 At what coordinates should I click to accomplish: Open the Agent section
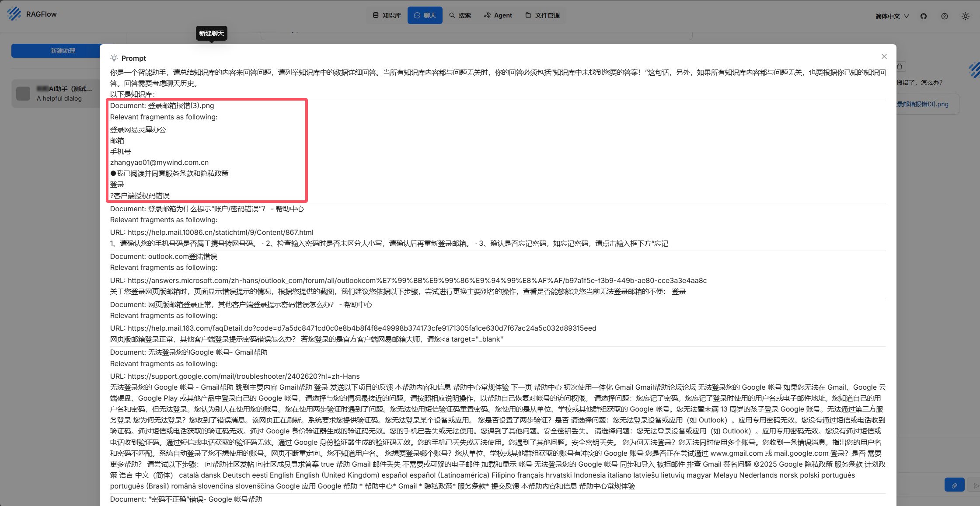(x=498, y=15)
